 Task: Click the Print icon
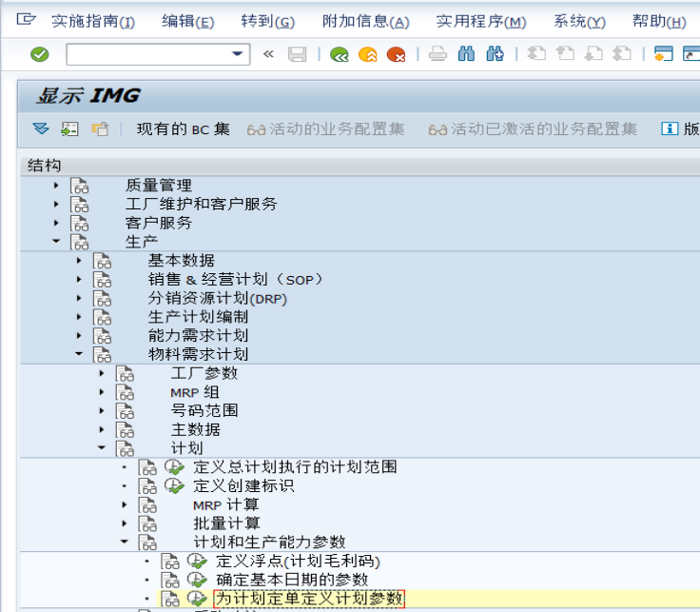(x=437, y=54)
